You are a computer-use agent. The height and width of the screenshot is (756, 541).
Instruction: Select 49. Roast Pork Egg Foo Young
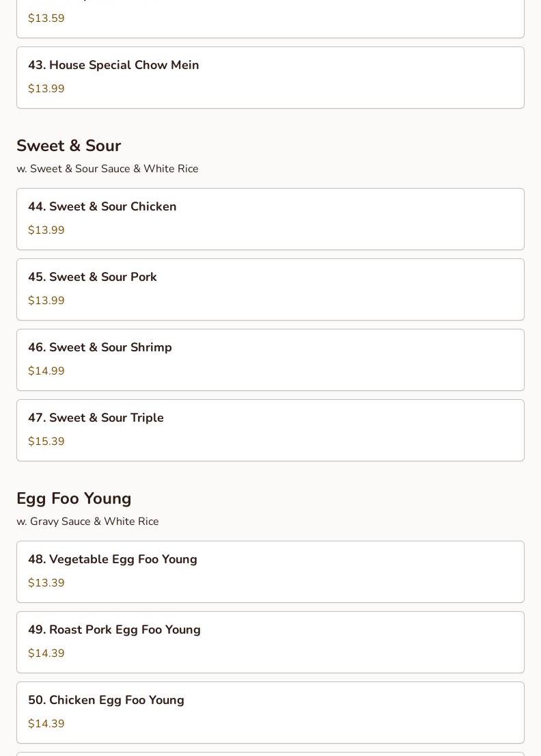click(270, 643)
